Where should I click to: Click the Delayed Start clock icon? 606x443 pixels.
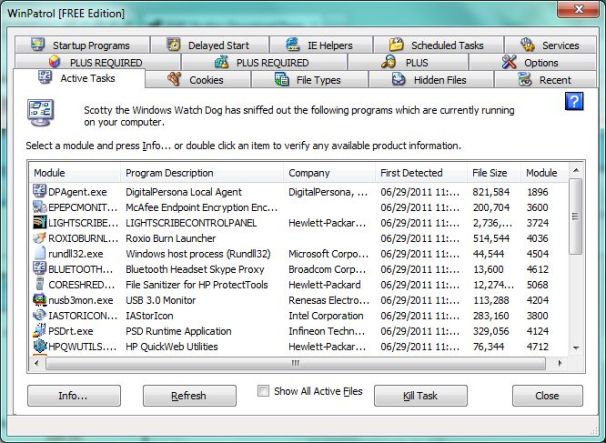pos(174,44)
